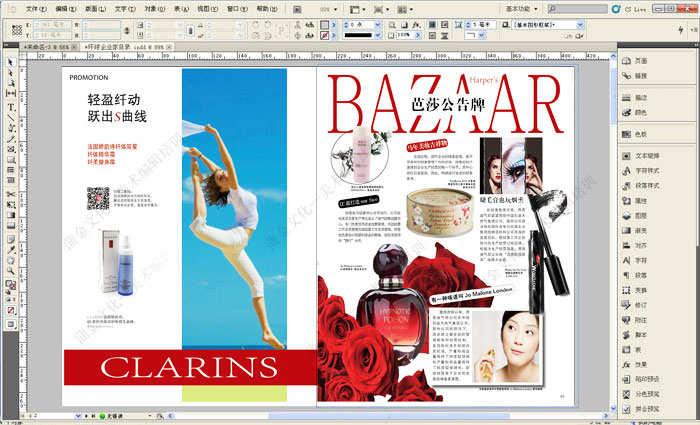This screenshot has width=700, height=425.
Task: Open the 基本功能 workspace switcher
Action: (x=521, y=9)
